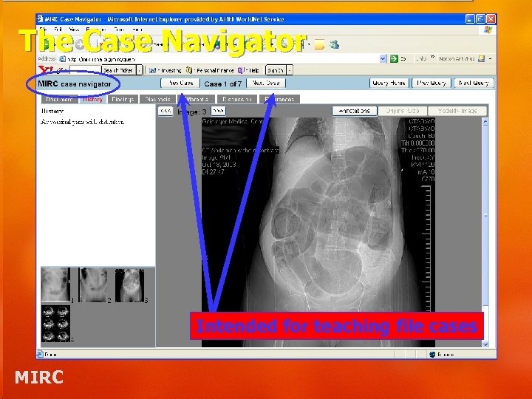This screenshot has height=399, width=532.
Task: Go to Prev Query
Action: point(432,83)
